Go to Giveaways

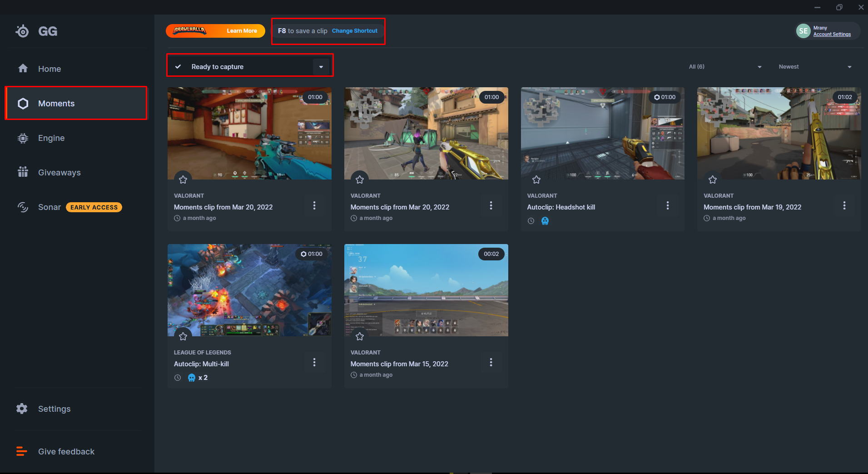[76, 172]
